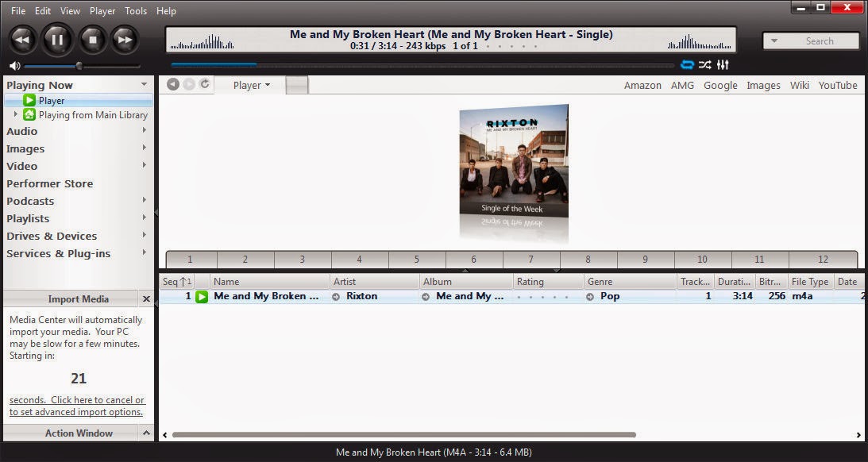Click the Rixton album cover art
This screenshot has width=868, height=462.
coord(514,161)
